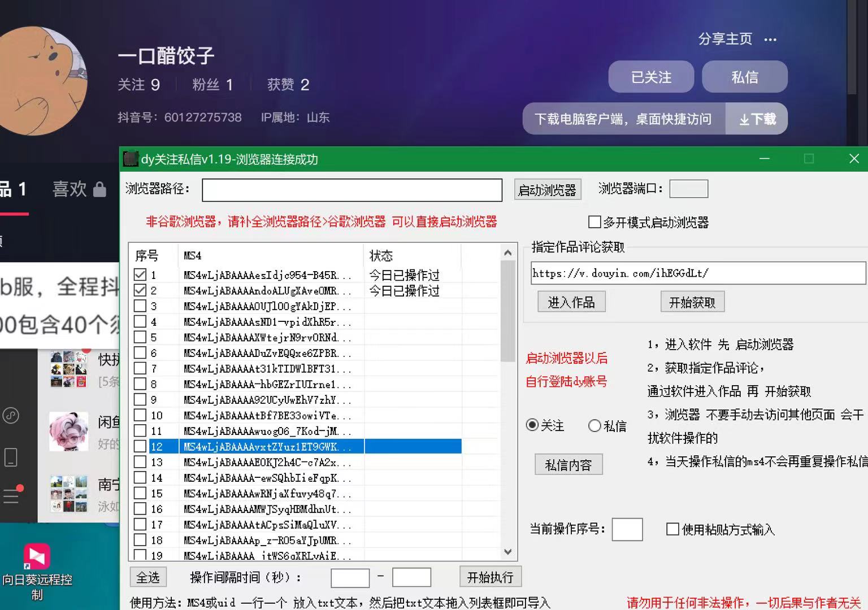Image resolution: width=868 pixels, height=610 pixels.
Task: Open the 私信内容 button
Action: pyautogui.click(x=568, y=465)
